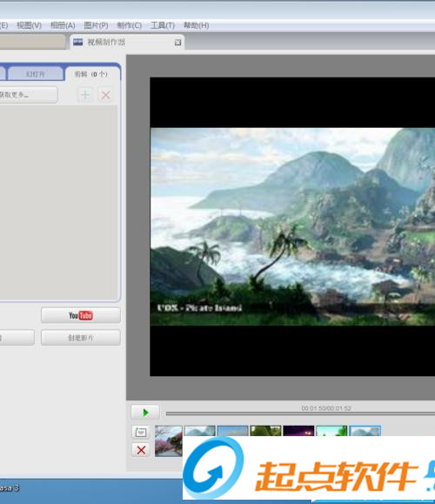435x504 pixels.
Task: Open the 工具(T) menu
Action: point(163,25)
